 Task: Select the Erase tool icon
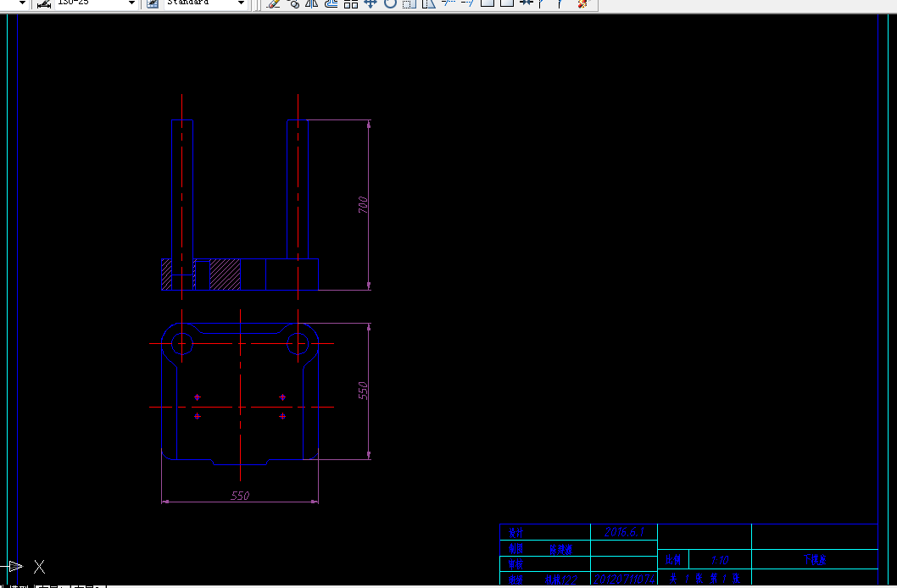274,3
